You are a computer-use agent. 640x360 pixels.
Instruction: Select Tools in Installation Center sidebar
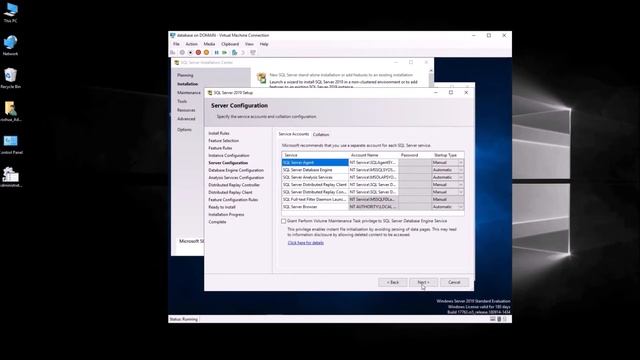click(182, 101)
